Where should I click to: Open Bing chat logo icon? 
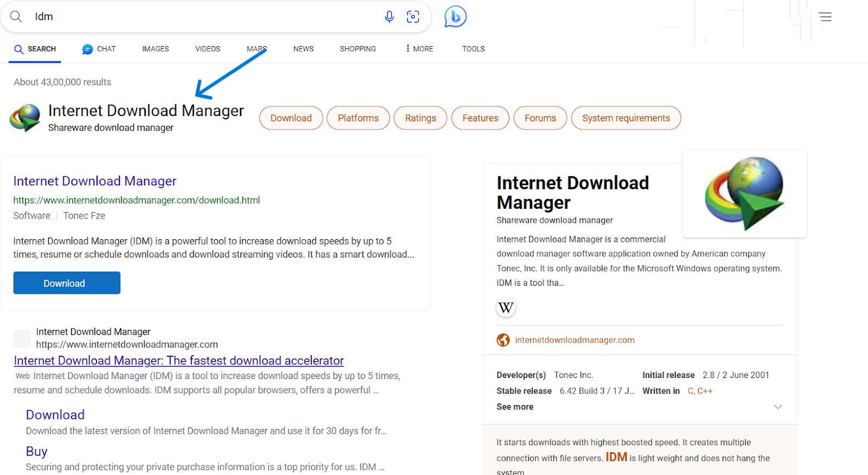[455, 17]
